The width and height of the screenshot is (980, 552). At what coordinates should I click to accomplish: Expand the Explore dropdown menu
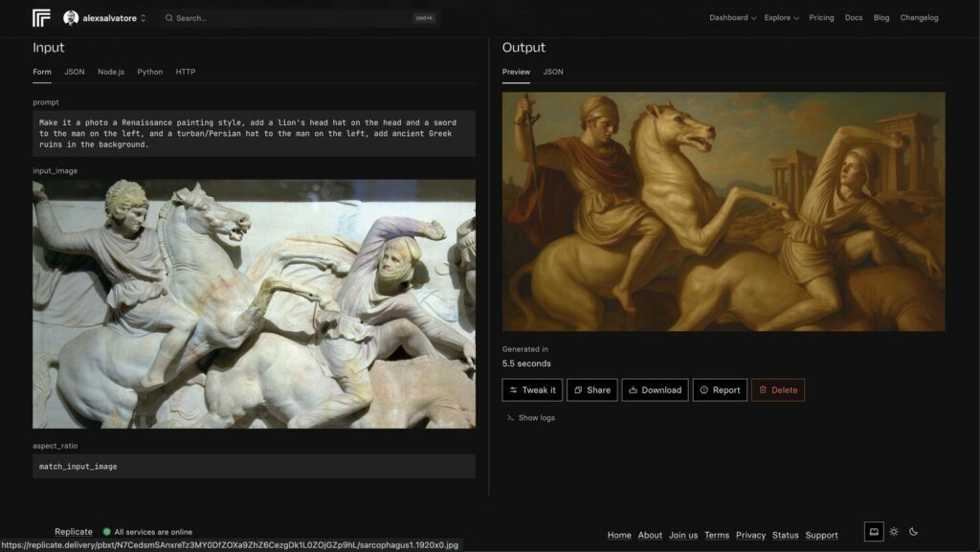tap(781, 17)
